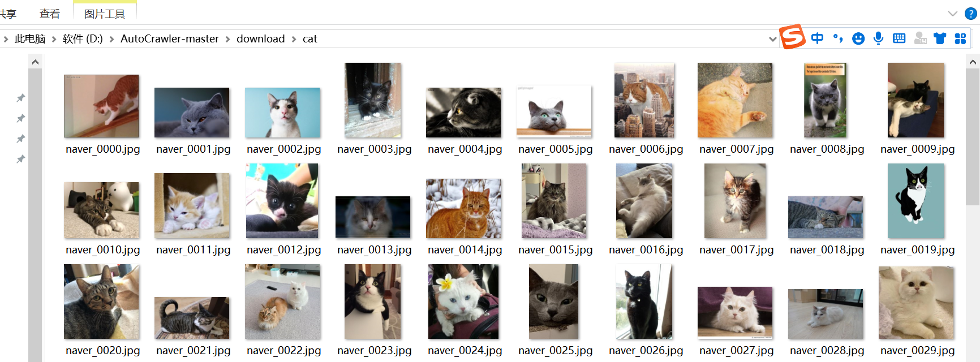
Task: Switch to the 图片工具 tab
Action: tap(105, 14)
